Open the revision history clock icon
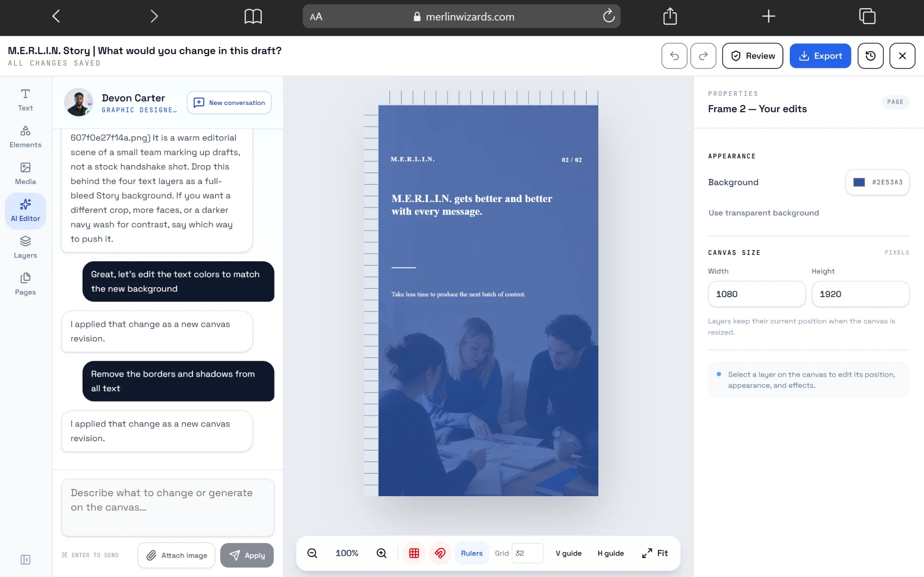The width and height of the screenshot is (924, 577). click(870, 56)
